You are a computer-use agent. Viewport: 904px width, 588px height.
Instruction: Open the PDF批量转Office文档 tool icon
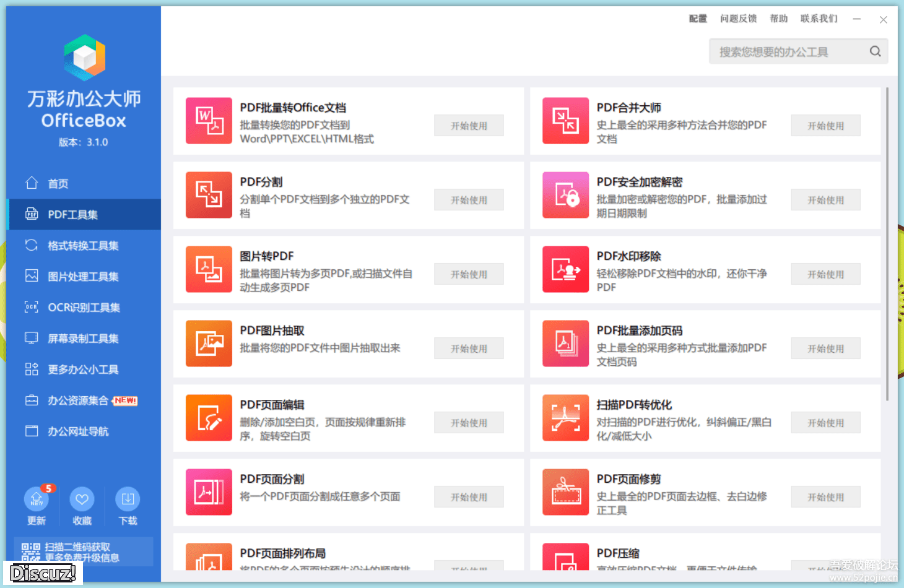coord(209,121)
